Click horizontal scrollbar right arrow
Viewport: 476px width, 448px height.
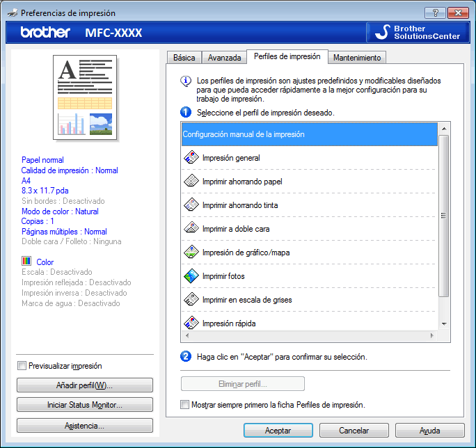pyautogui.click(x=432, y=335)
